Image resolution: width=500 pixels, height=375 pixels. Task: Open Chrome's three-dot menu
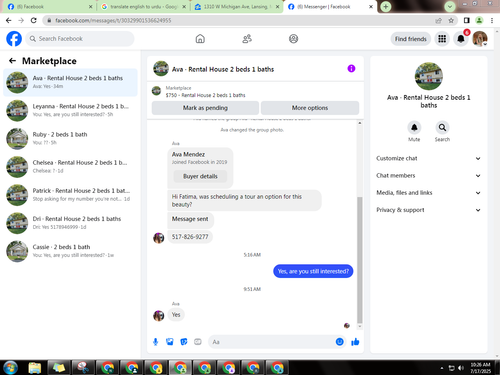click(492, 20)
